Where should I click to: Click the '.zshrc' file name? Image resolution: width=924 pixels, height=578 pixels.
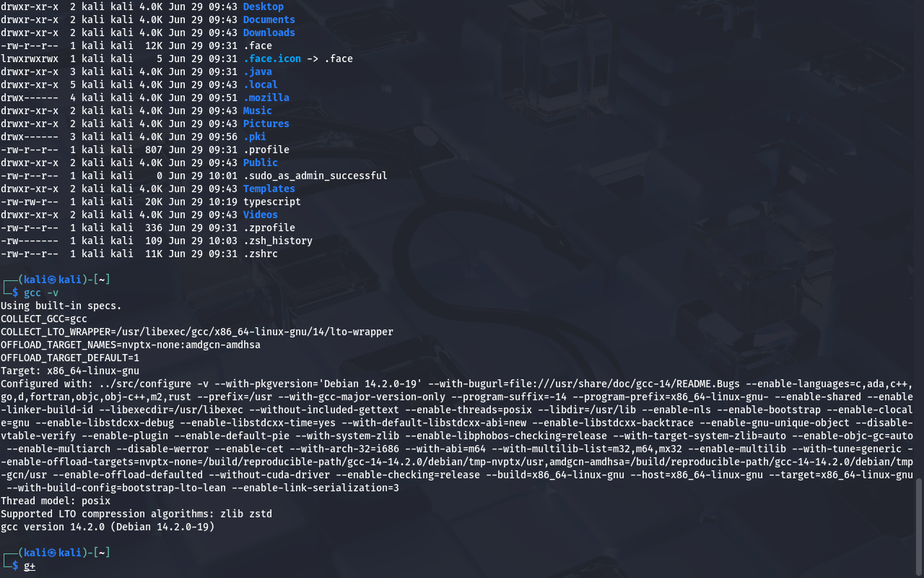[x=261, y=254]
